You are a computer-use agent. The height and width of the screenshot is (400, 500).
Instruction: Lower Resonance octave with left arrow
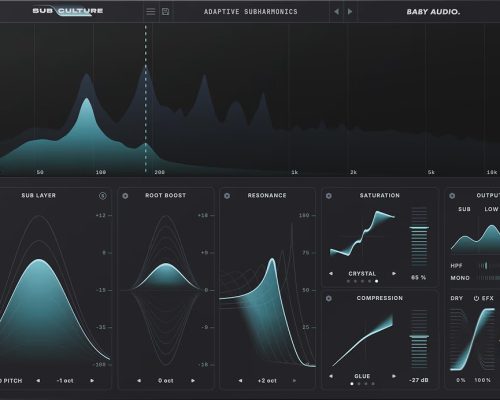pos(240,380)
